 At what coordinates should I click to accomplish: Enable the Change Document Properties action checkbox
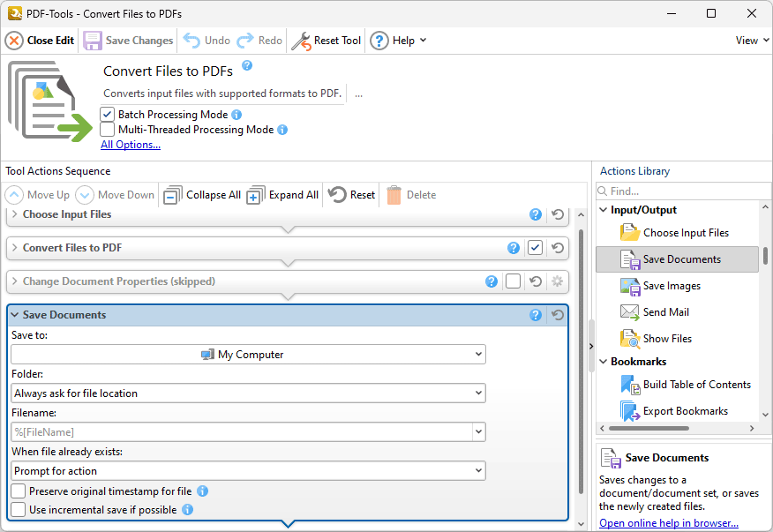[x=513, y=281]
